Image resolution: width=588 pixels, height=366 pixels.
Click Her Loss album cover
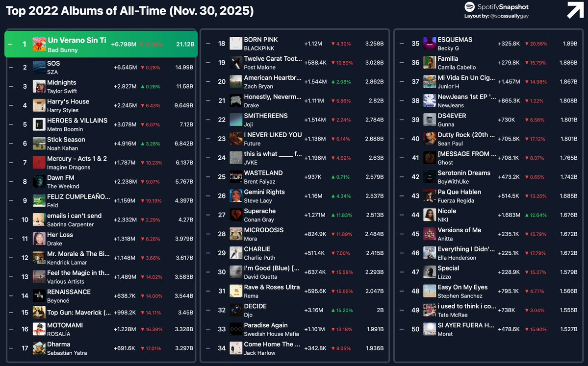(x=39, y=239)
